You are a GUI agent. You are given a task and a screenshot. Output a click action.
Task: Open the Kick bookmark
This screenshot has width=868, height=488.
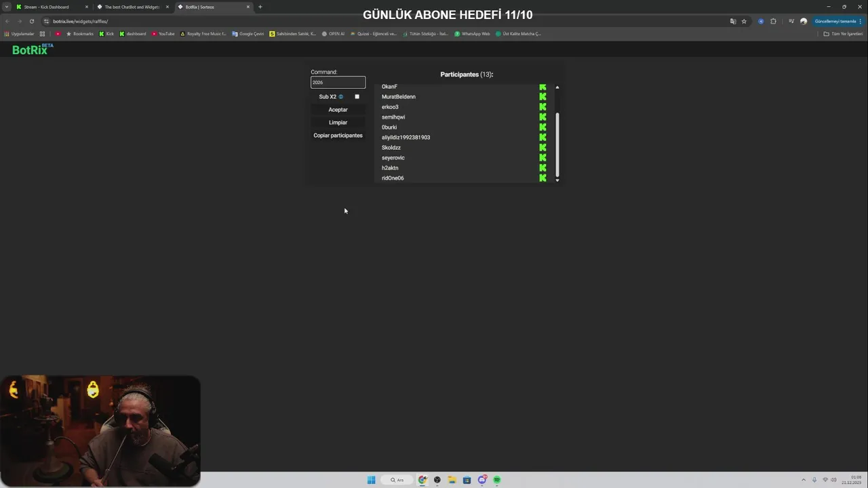pos(106,34)
